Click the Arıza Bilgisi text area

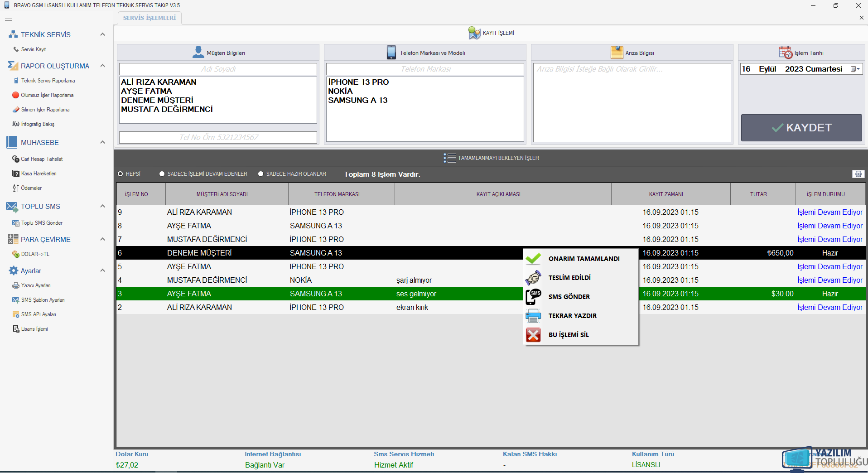pos(632,102)
